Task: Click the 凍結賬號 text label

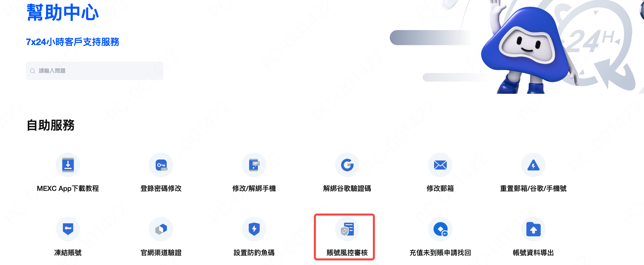Action: click(68, 253)
